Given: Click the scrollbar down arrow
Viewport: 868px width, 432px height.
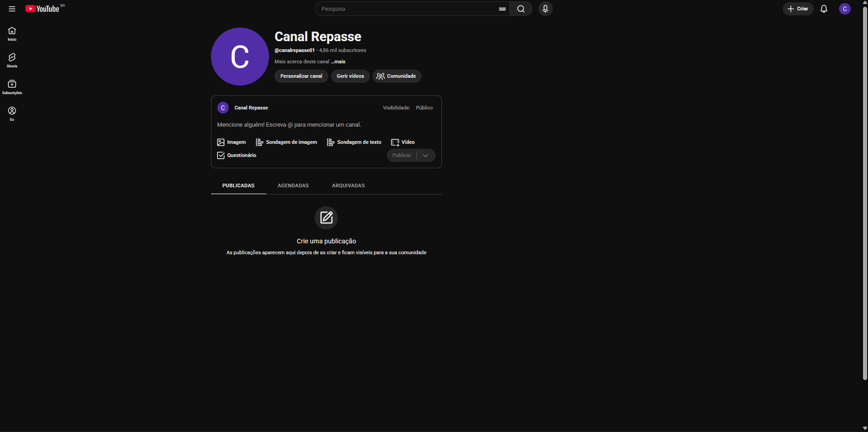Looking at the screenshot, I should pyautogui.click(x=865, y=428).
